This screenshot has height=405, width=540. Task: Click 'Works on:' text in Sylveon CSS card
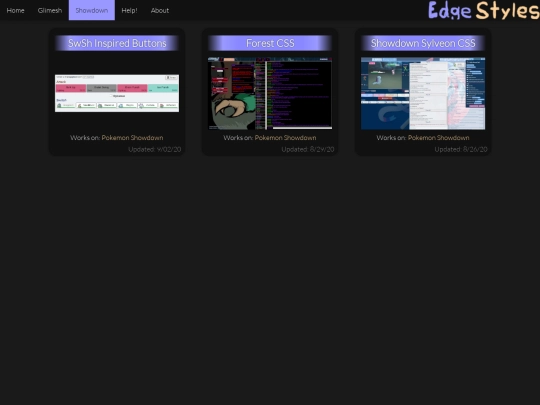[391, 138]
